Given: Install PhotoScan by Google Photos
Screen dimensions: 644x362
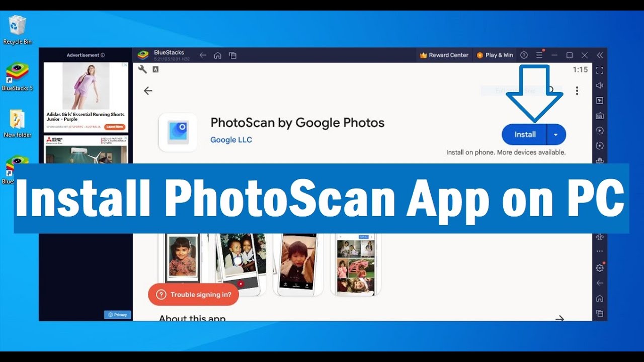Looking at the screenshot, I should click(x=525, y=135).
